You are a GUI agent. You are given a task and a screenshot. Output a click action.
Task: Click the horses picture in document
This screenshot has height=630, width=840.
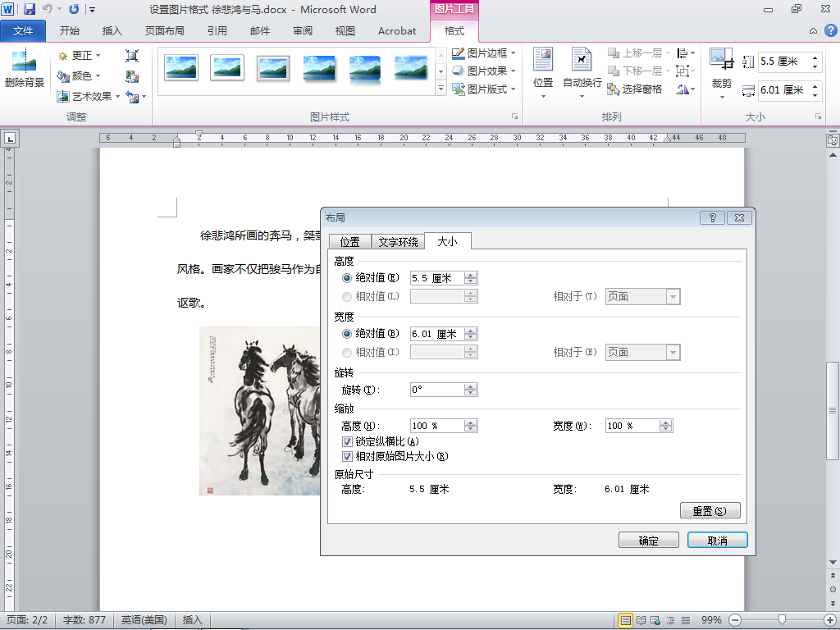click(260, 411)
